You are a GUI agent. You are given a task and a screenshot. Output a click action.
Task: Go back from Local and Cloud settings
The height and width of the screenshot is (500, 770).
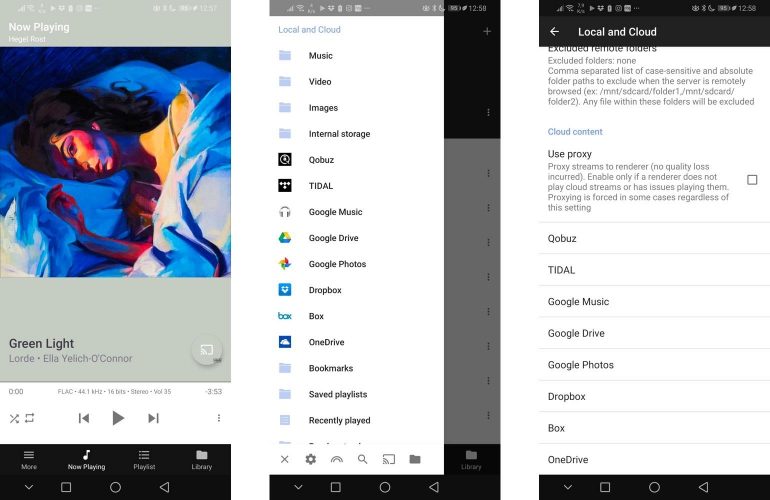(x=555, y=32)
